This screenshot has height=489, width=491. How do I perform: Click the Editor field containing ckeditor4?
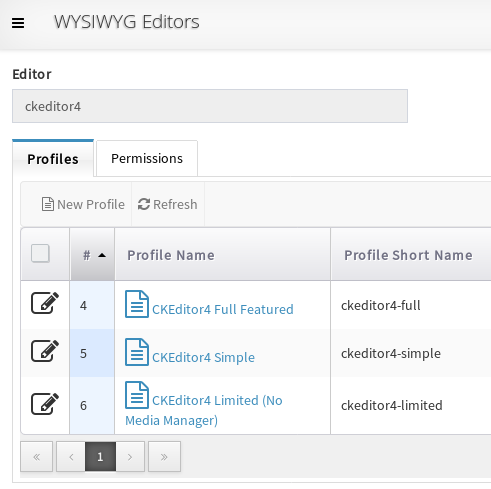(210, 106)
